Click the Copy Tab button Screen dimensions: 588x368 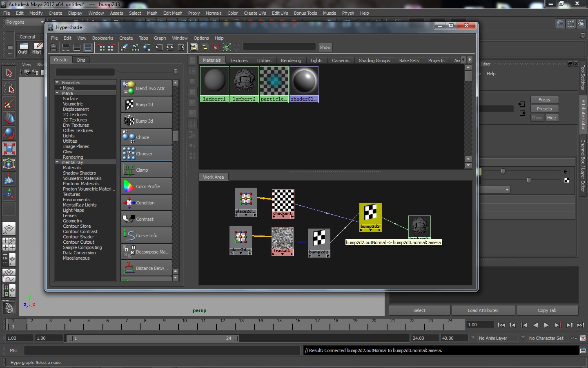547,310
